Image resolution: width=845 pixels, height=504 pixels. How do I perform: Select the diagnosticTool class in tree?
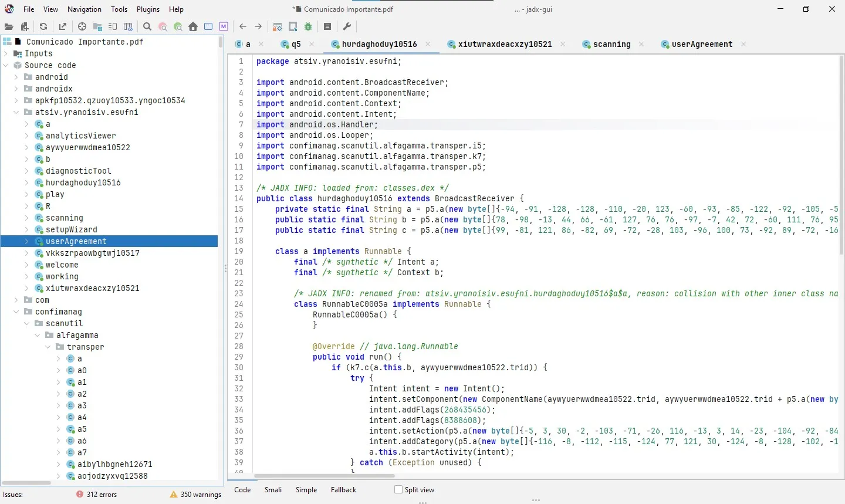tap(78, 171)
